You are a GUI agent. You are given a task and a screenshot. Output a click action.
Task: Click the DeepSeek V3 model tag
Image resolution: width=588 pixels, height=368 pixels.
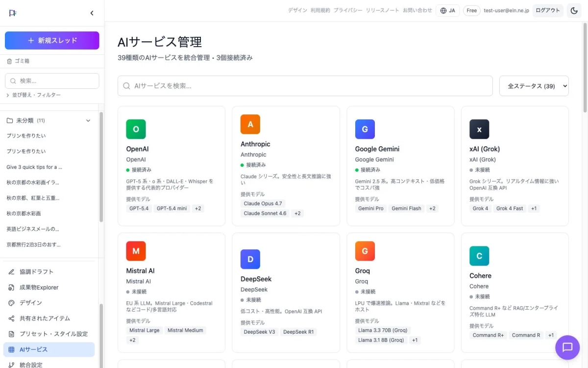[260, 332]
